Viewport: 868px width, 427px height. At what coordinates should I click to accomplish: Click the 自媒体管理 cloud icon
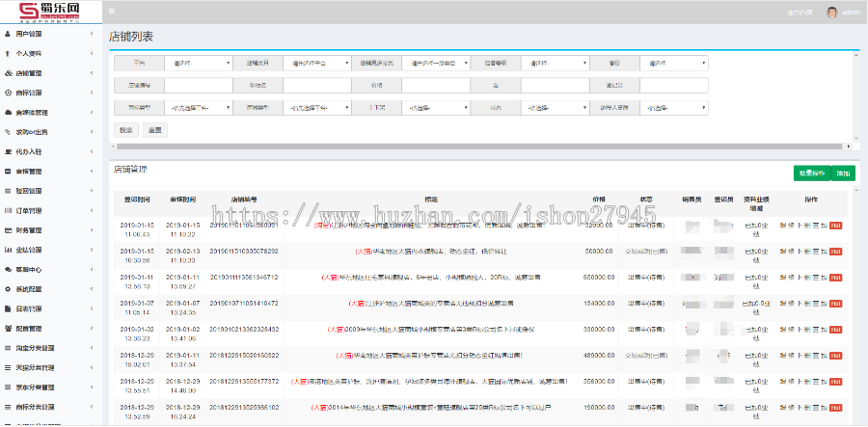8,112
